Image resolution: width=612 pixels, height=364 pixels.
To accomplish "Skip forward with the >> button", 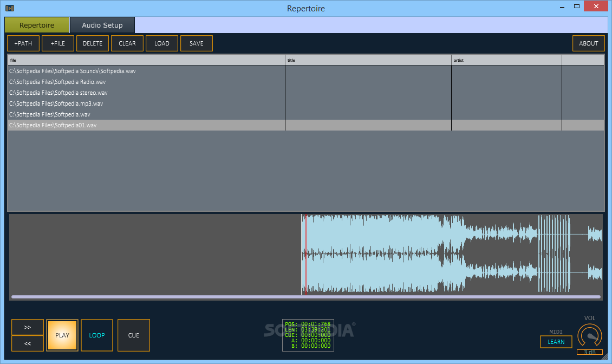I will click(27, 327).
